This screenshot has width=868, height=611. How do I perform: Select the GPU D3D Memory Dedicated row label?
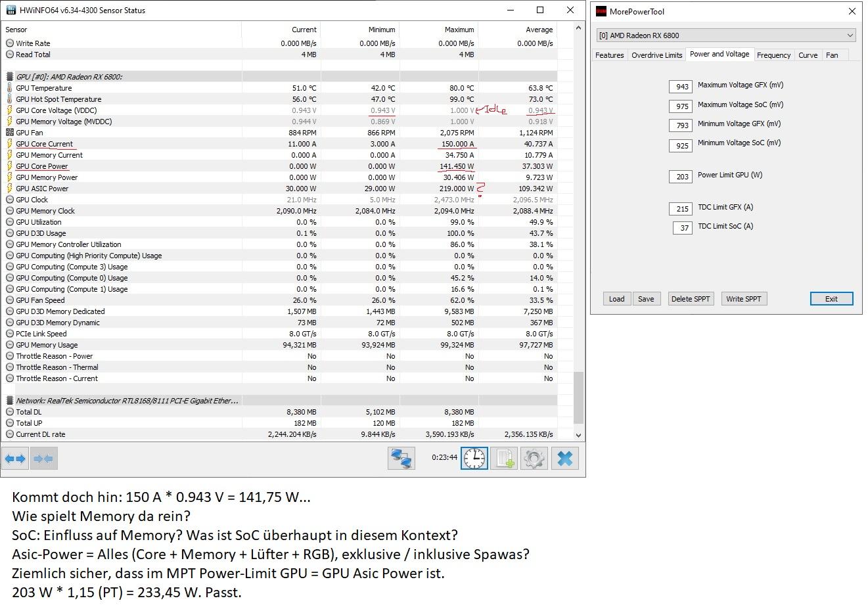pyautogui.click(x=60, y=311)
